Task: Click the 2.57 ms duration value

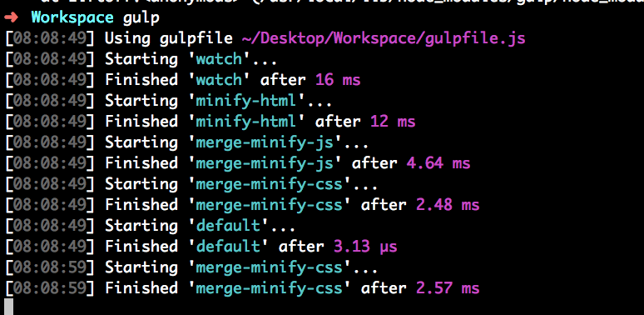Action: click(448, 288)
